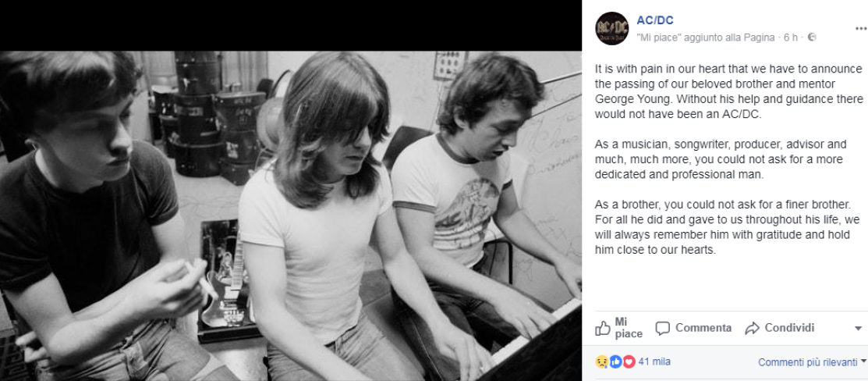This screenshot has width=868, height=381.
Task: Click the Commenta speech bubble icon
Action: click(x=663, y=328)
